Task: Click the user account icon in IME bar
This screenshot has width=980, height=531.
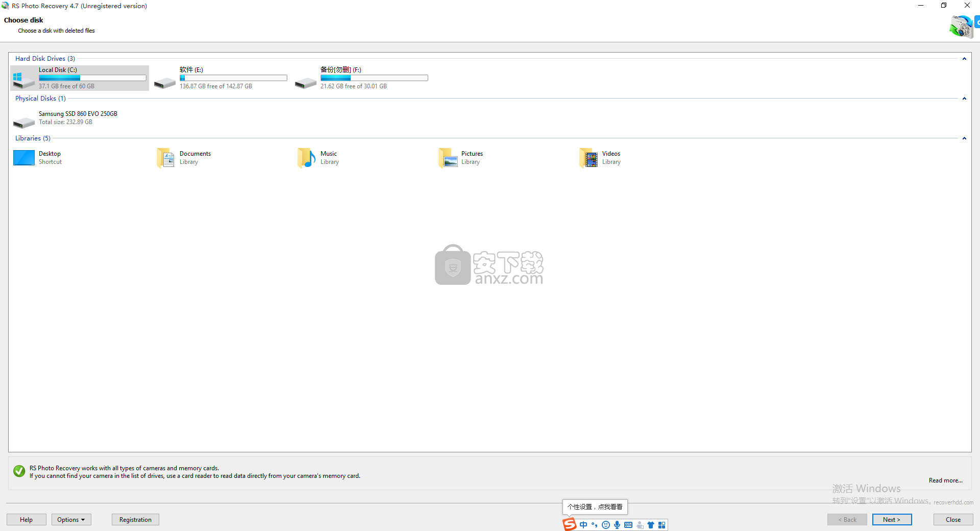Action: pyautogui.click(x=640, y=525)
